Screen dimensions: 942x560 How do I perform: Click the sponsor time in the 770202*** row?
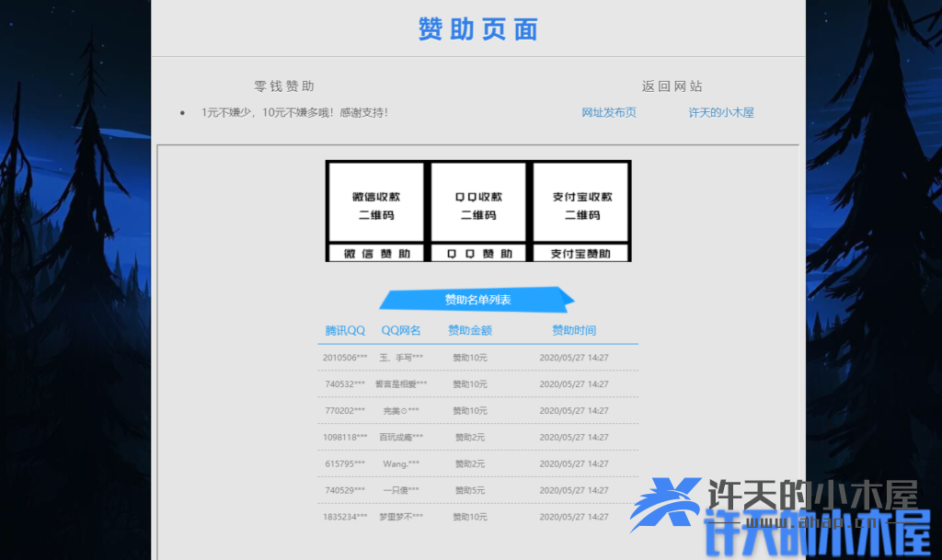[574, 411]
